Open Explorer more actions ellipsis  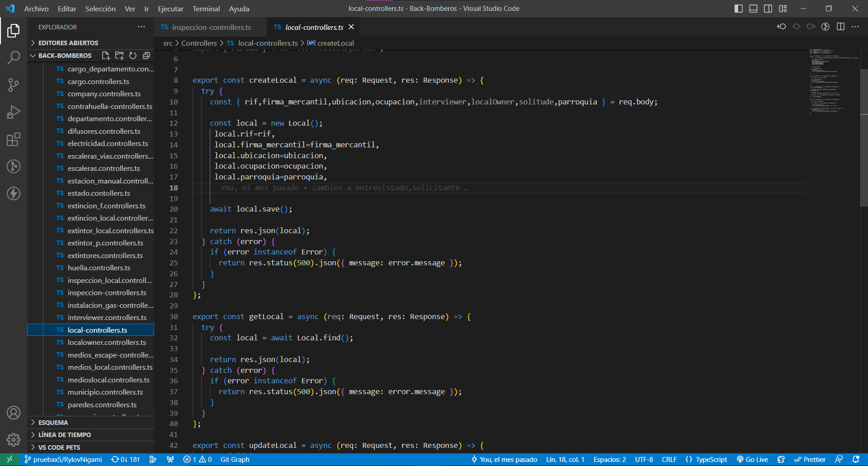click(x=142, y=27)
